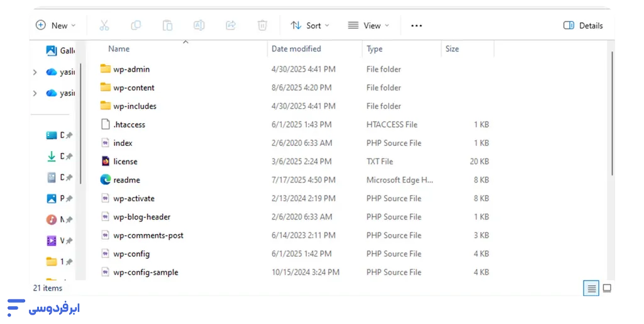Open the View dropdown menu
Screen dimensions: 644x324
[x=369, y=25]
